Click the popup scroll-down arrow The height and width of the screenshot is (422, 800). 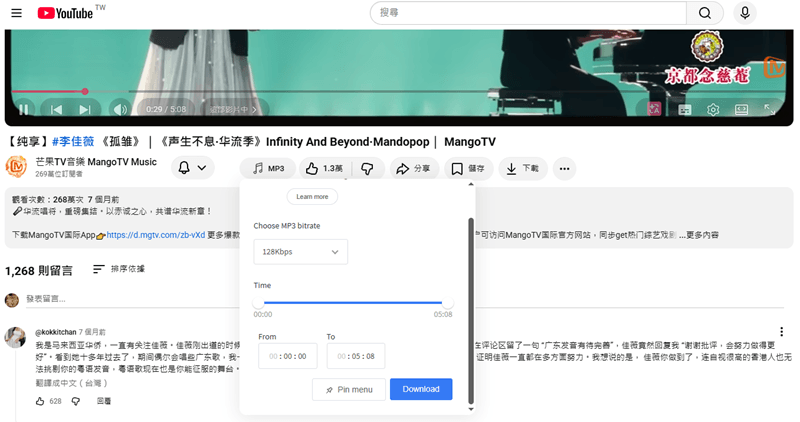click(x=470, y=409)
